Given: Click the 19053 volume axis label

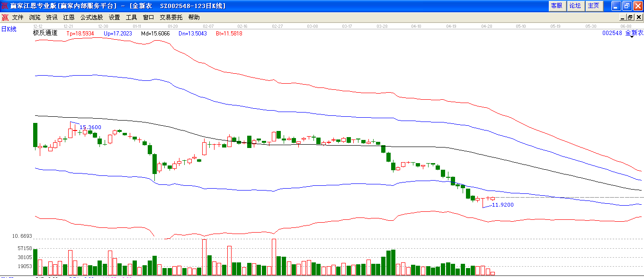Looking at the screenshot, I should click(25, 266).
